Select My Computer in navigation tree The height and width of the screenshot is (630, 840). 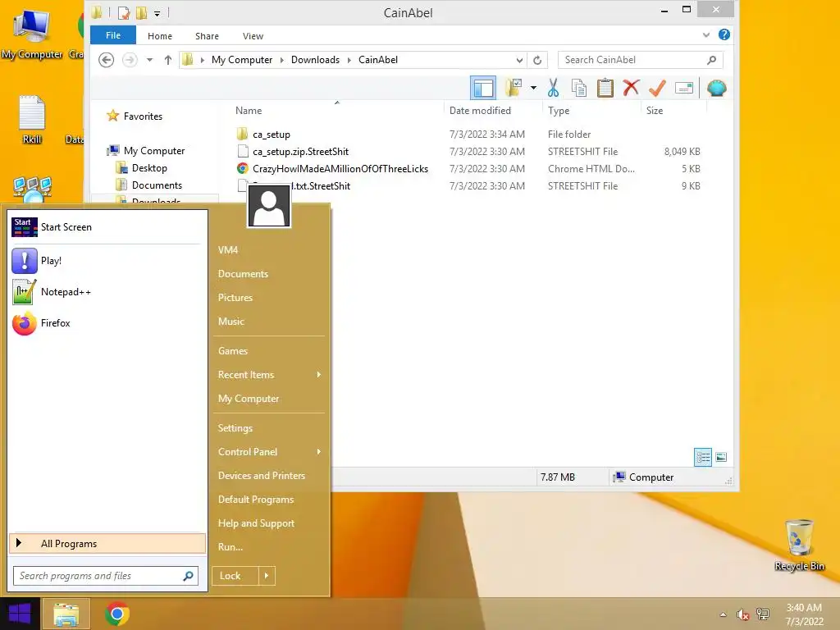pos(154,151)
